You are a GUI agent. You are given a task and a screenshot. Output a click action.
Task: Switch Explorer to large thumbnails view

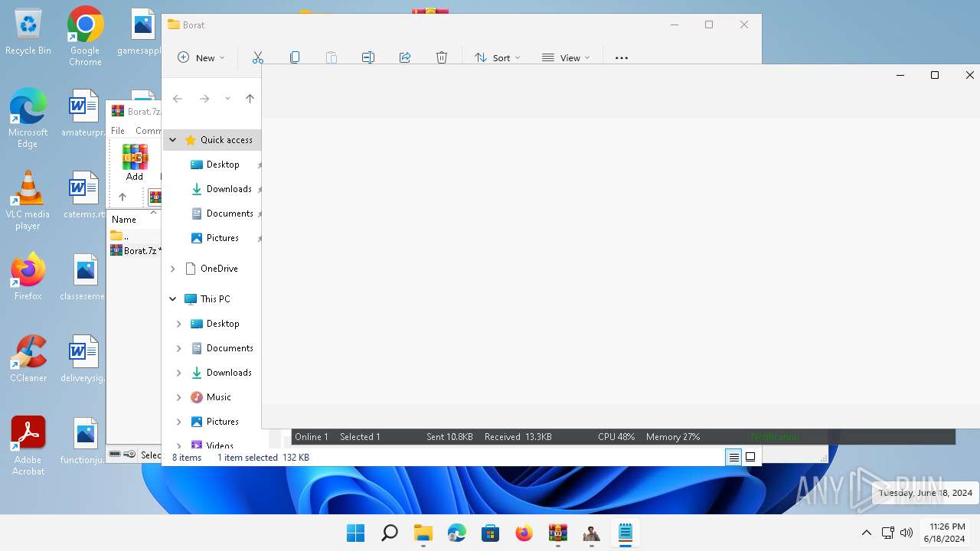[750, 457]
